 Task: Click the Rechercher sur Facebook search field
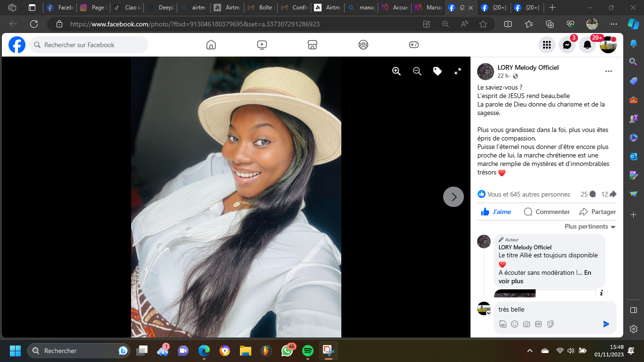click(x=89, y=45)
